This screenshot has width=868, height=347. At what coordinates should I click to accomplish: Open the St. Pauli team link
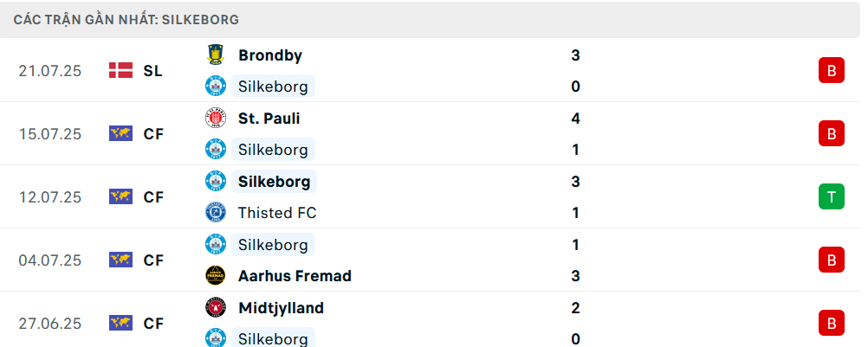[269, 119]
